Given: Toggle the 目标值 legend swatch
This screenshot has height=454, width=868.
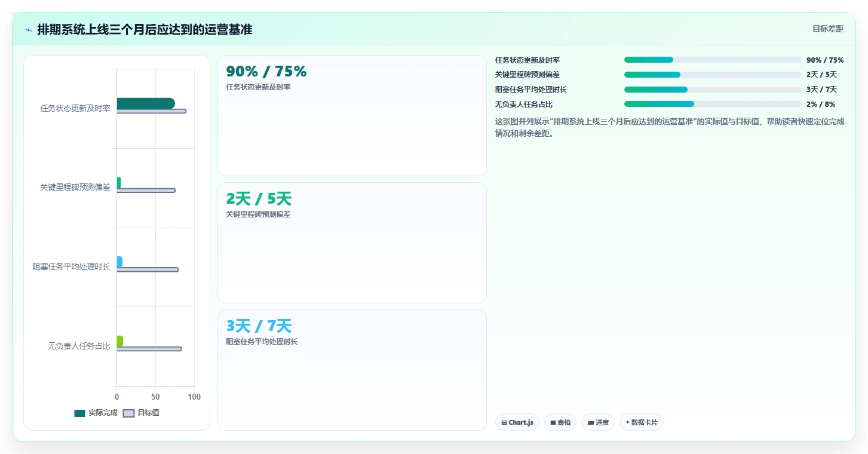Looking at the screenshot, I should click(x=129, y=413).
